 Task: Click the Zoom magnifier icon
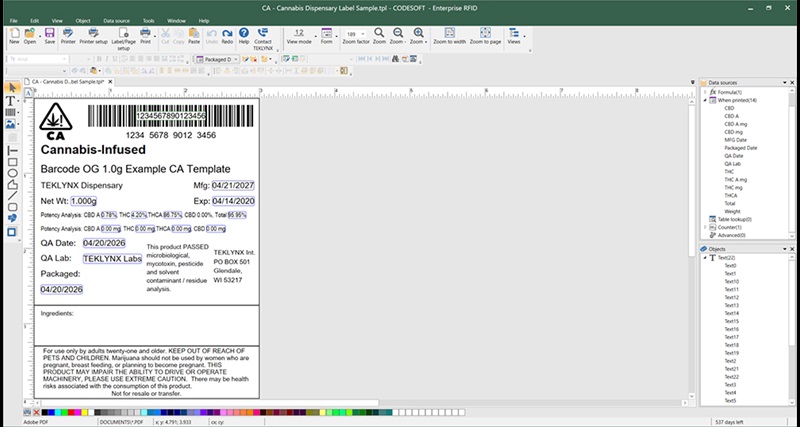tap(379, 36)
